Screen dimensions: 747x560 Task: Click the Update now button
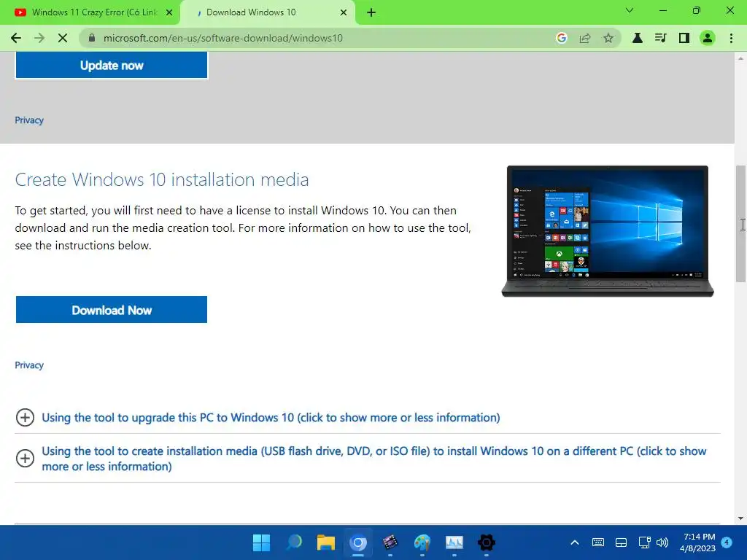pos(112,65)
